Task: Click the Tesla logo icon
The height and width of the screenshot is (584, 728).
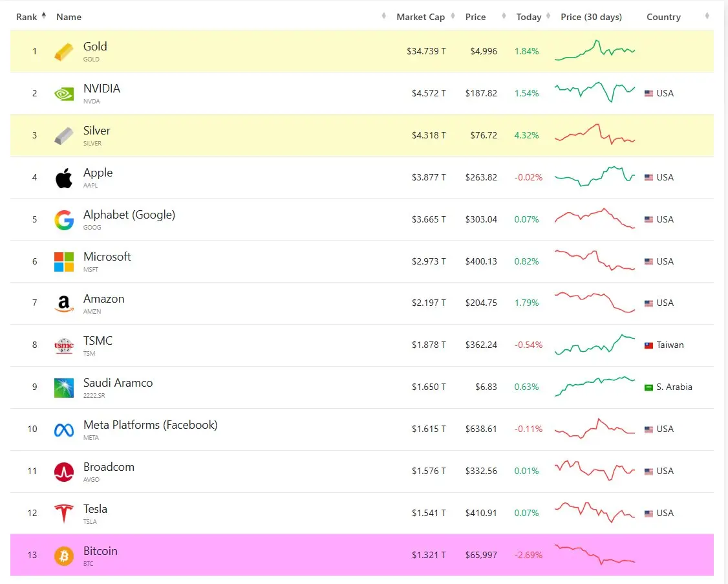Action: [64, 514]
